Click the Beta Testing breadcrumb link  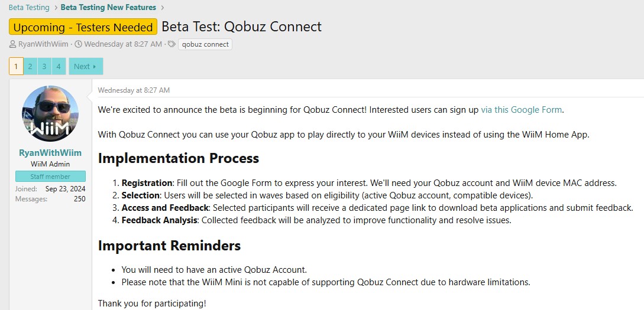click(29, 8)
